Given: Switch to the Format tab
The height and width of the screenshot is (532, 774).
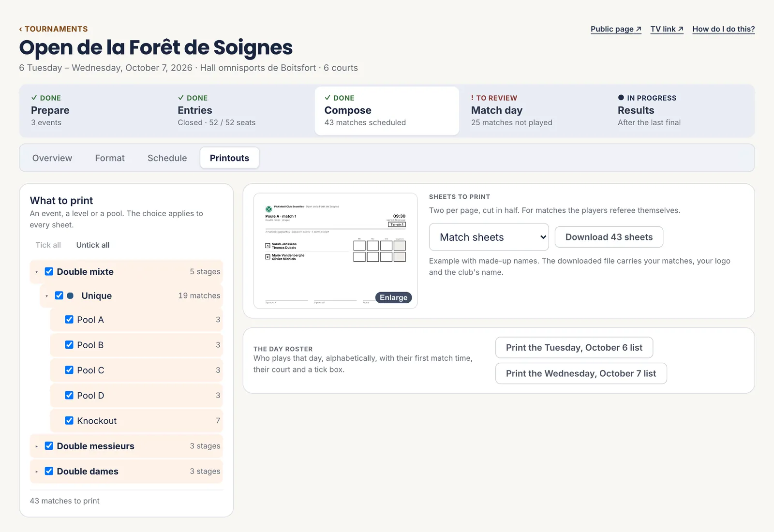Looking at the screenshot, I should [110, 158].
